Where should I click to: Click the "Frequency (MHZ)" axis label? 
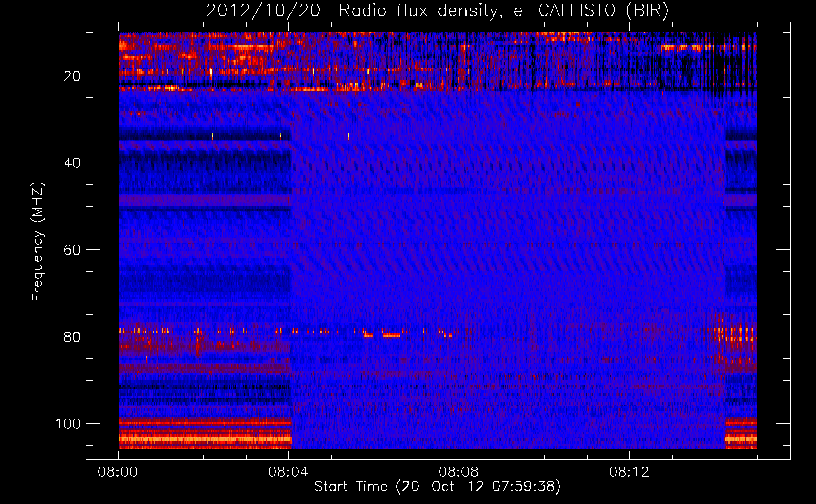pyautogui.click(x=38, y=242)
